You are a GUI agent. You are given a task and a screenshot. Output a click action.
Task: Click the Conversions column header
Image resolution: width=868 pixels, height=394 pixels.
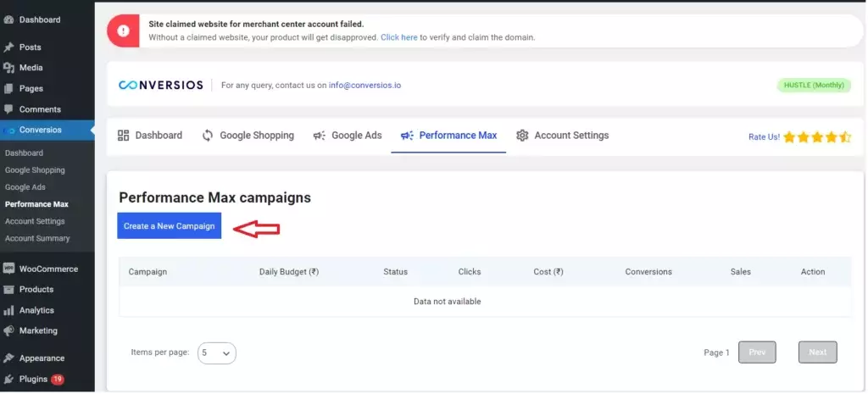[648, 272]
